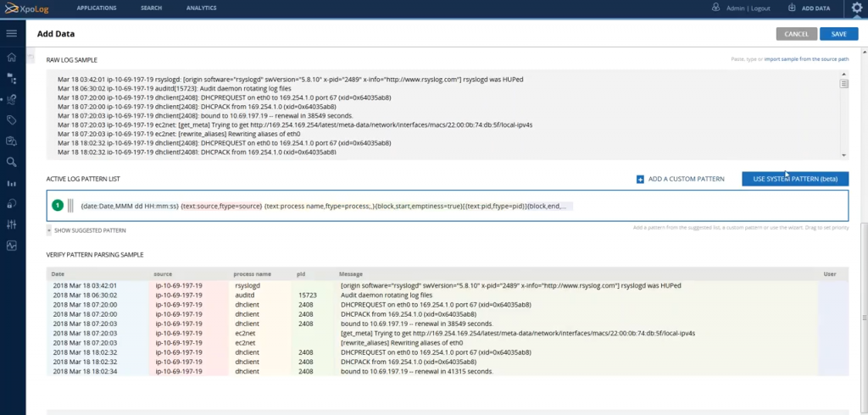
Task: Click inside the active log pattern field
Action: coord(448,206)
